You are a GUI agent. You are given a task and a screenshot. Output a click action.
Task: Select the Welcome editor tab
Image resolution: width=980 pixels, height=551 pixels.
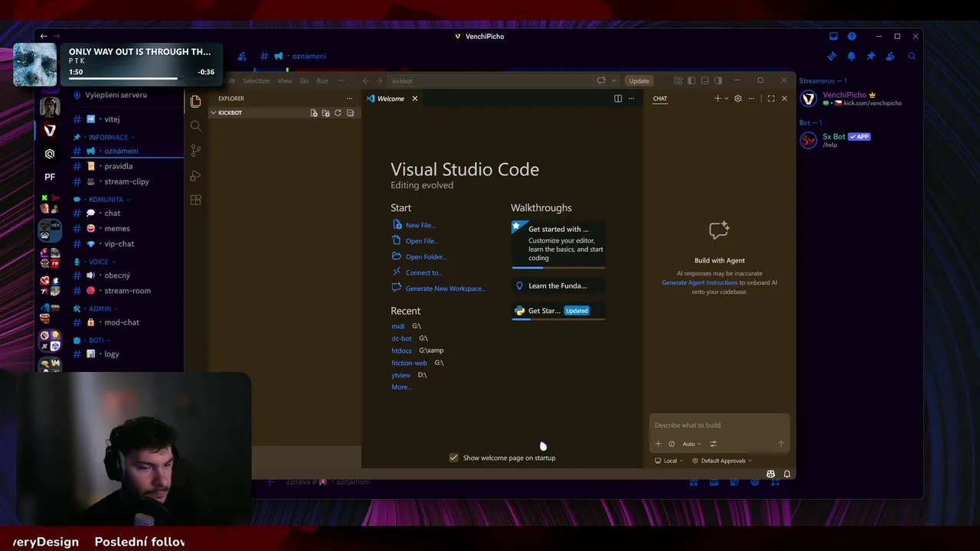(x=390, y=98)
